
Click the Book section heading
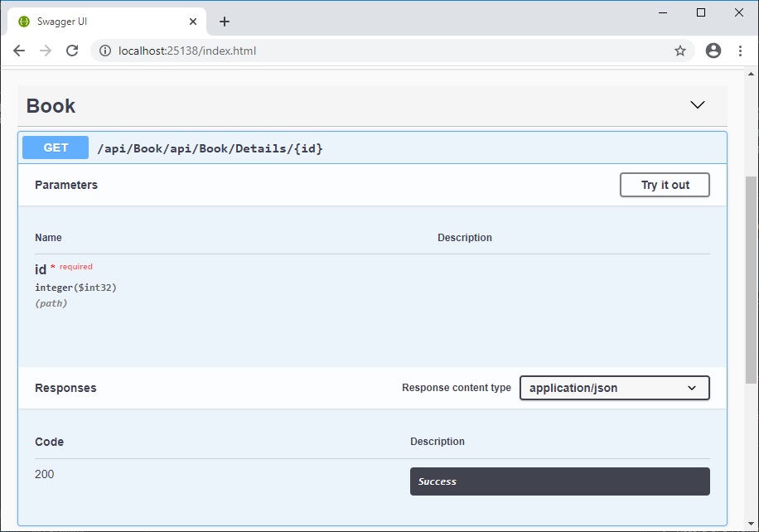click(x=51, y=106)
